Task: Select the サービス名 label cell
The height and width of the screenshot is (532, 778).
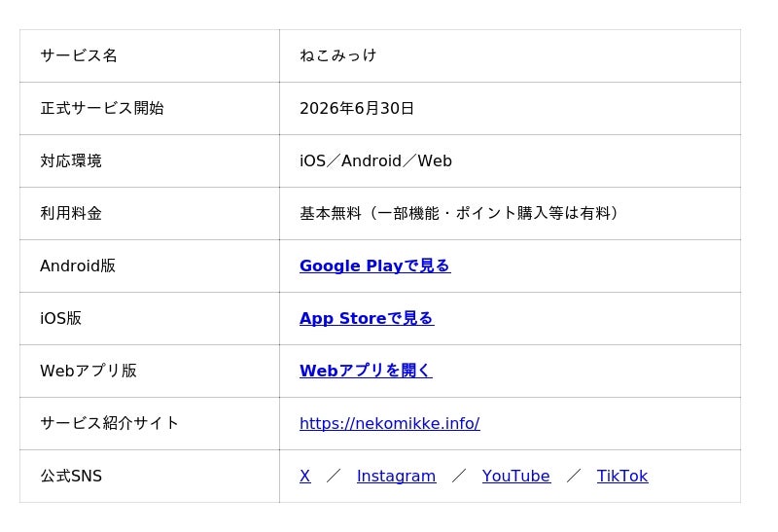Action: 150,55
